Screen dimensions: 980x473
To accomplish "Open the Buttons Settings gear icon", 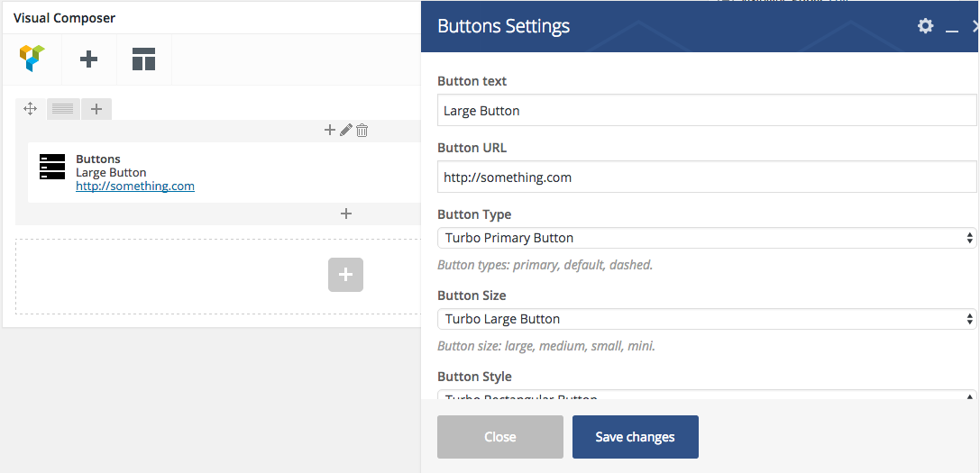I will (x=925, y=26).
